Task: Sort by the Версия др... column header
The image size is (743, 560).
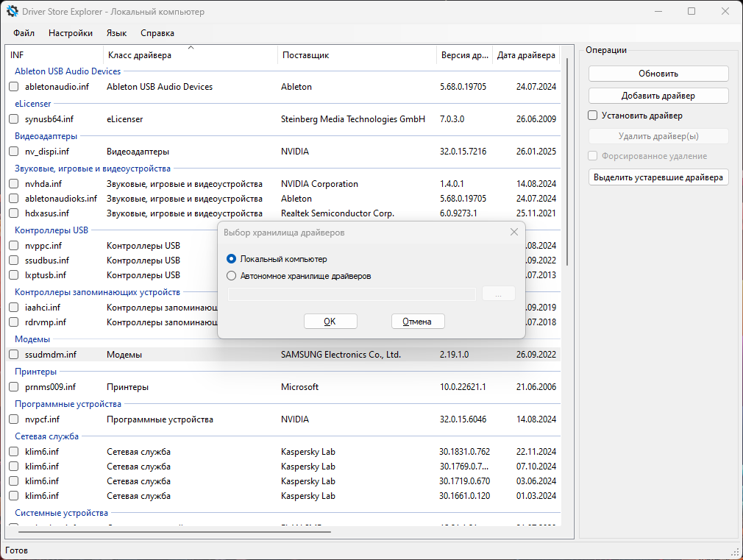Action: pyautogui.click(x=464, y=55)
